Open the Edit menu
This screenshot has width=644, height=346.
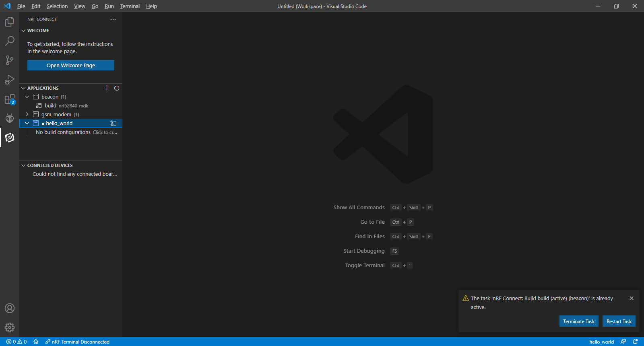click(x=36, y=6)
